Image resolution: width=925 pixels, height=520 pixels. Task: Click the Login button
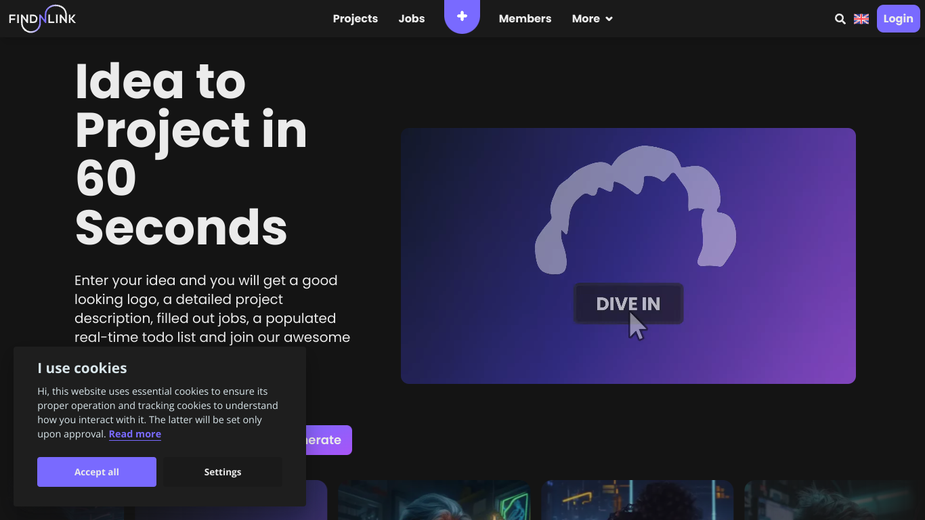click(898, 19)
